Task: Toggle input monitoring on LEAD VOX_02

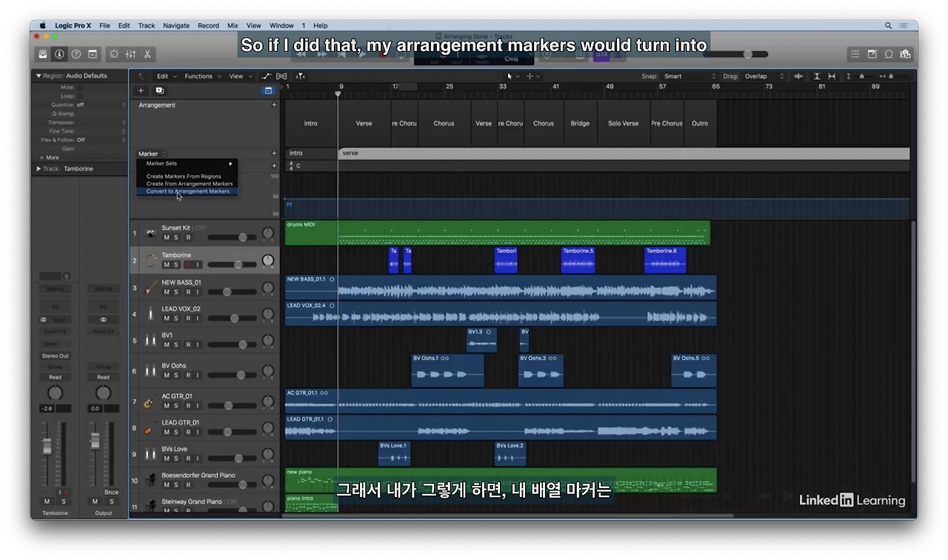Action: (198, 319)
